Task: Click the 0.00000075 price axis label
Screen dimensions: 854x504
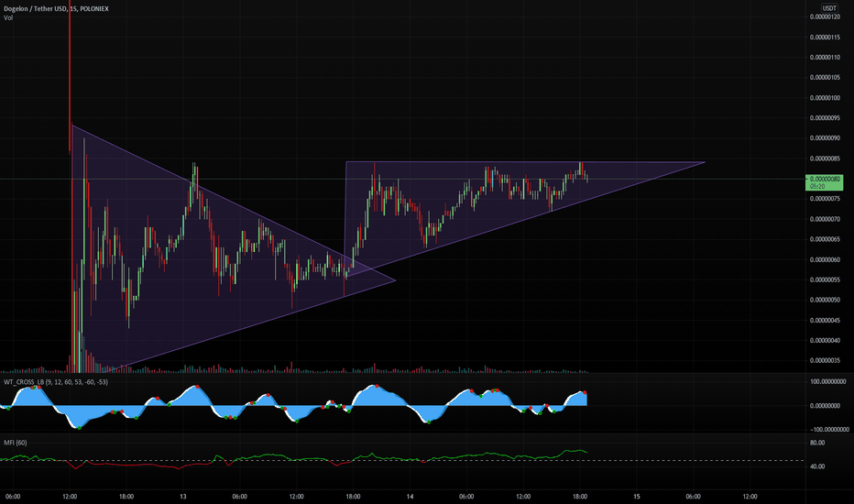Action: pos(825,199)
